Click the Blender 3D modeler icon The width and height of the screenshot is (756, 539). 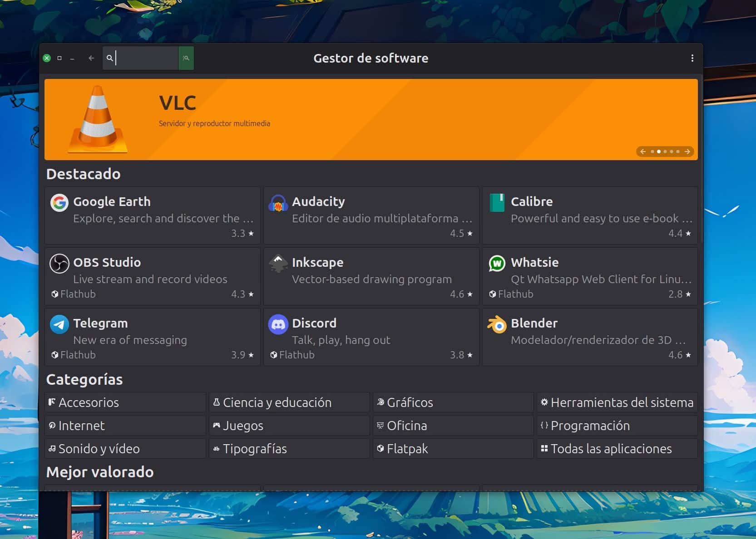tap(497, 324)
